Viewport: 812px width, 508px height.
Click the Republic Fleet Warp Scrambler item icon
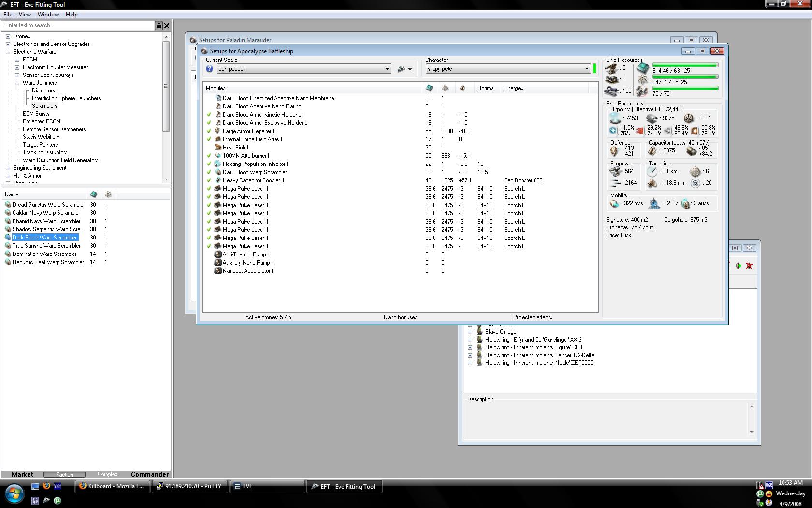[8, 262]
